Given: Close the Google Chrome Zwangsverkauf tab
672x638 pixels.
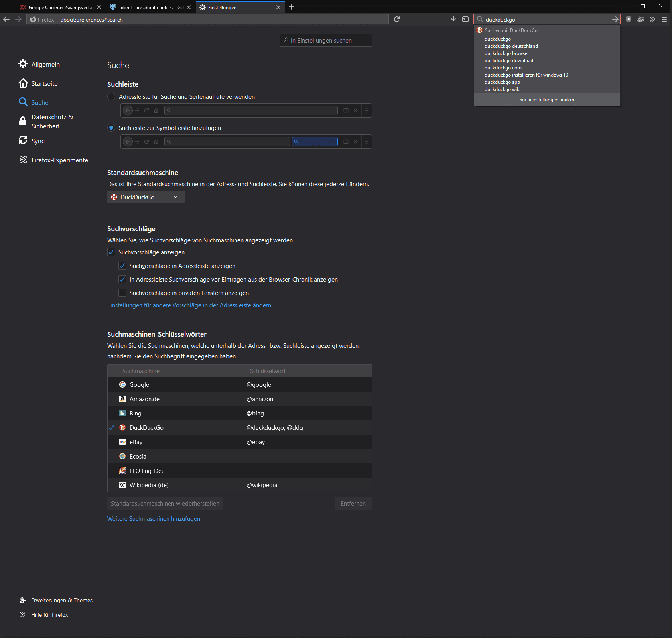Looking at the screenshot, I should [99, 7].
